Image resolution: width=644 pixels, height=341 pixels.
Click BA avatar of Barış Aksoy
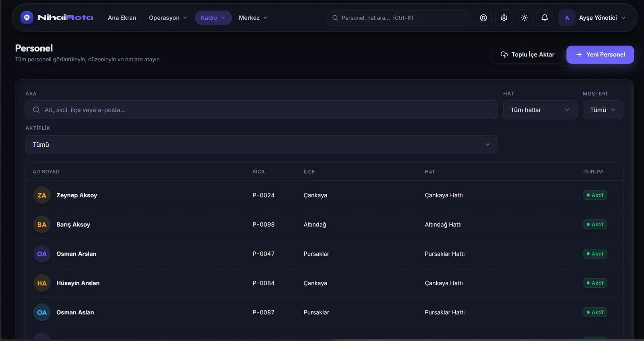click(42, 225)
